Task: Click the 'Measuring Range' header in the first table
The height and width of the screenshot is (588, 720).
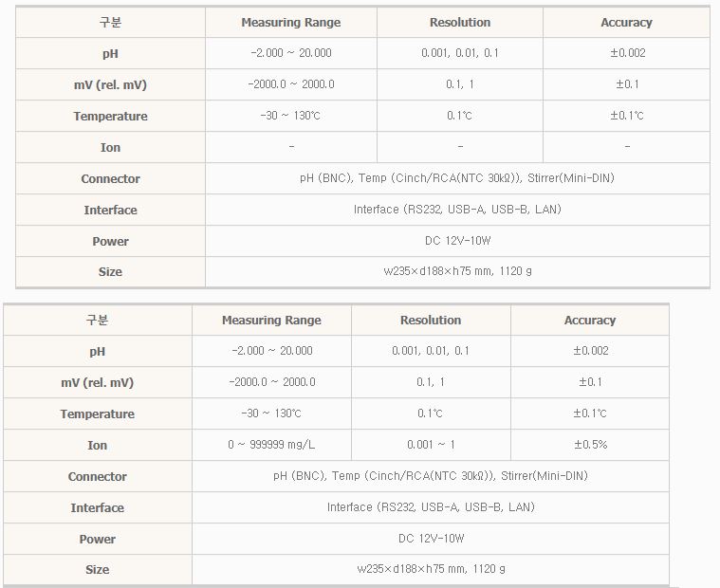Action: tap(290, 22)
